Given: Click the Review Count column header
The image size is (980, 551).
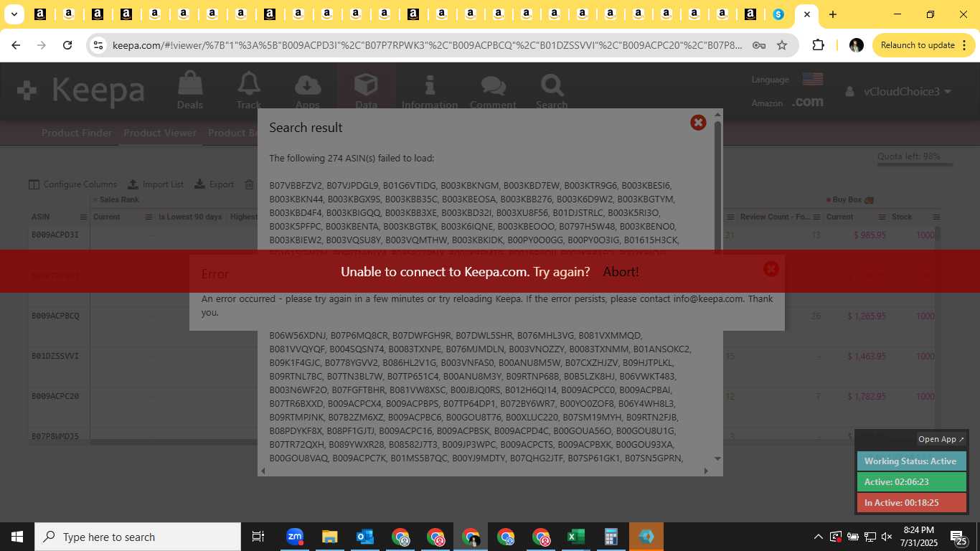Looking at the screenshot, I should tap(774, 217).
